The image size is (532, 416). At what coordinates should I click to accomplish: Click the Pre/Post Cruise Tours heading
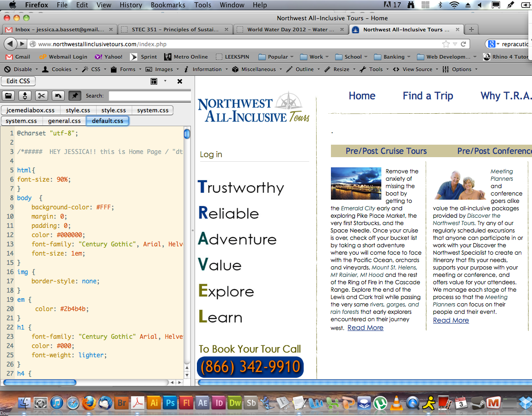tap(386, 151)
